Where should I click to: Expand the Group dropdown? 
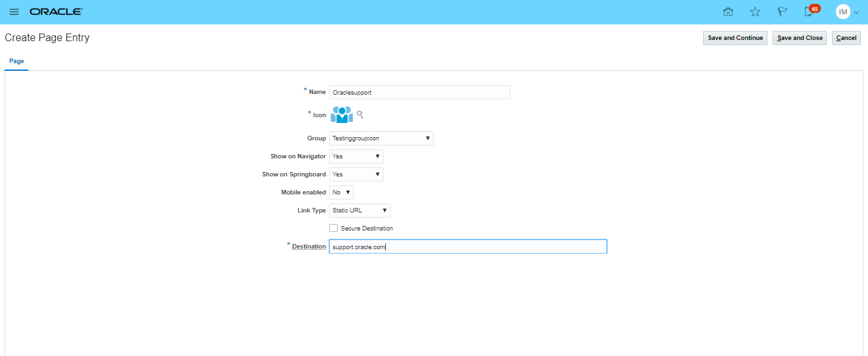pyautogui.click(x=381, y=138)
